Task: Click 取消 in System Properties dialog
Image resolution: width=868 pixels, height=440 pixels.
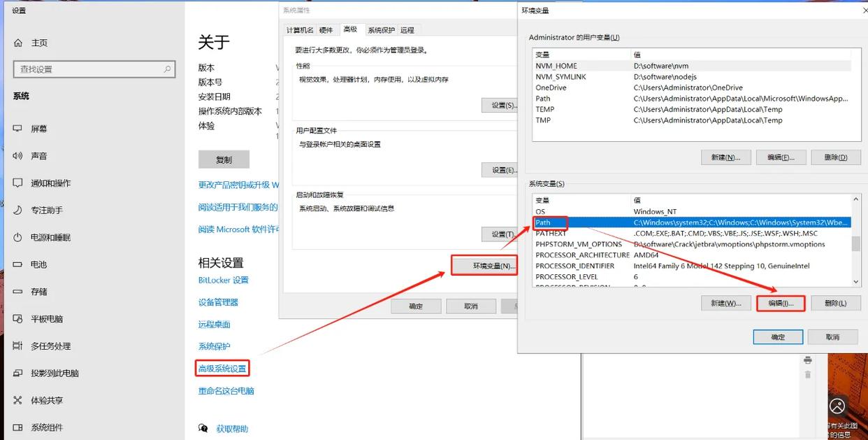Action: 471,306
